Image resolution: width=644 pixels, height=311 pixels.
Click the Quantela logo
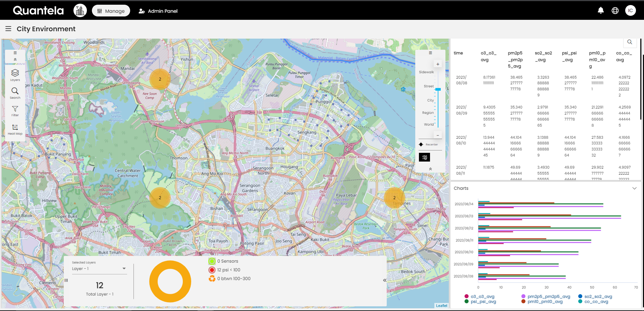tap(38, 11)
